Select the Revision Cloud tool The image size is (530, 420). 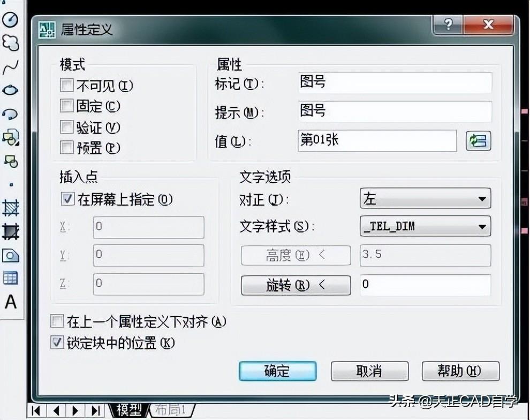click(11, 43)
